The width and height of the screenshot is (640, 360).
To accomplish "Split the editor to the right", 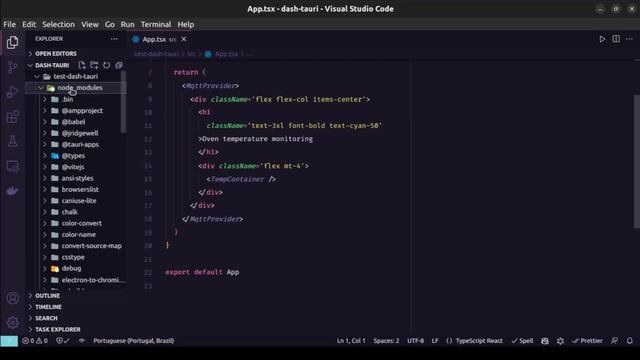I will (x=616, y=39).
